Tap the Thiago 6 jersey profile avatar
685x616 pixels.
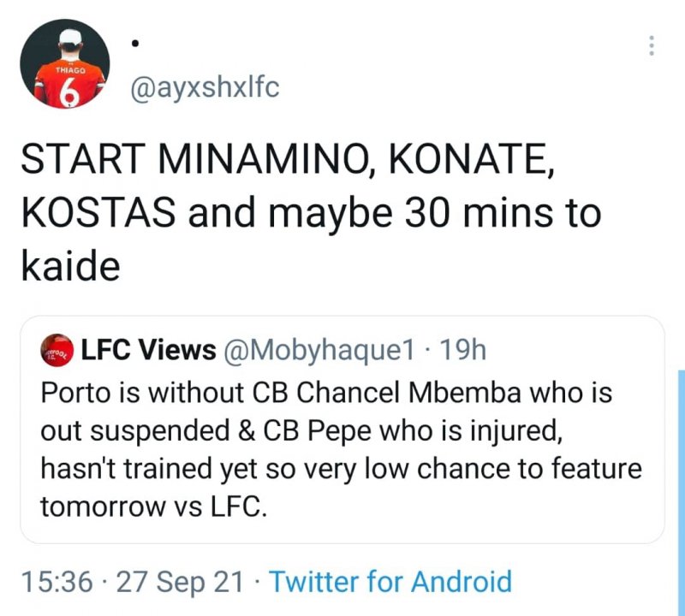[x=66, y=64]
